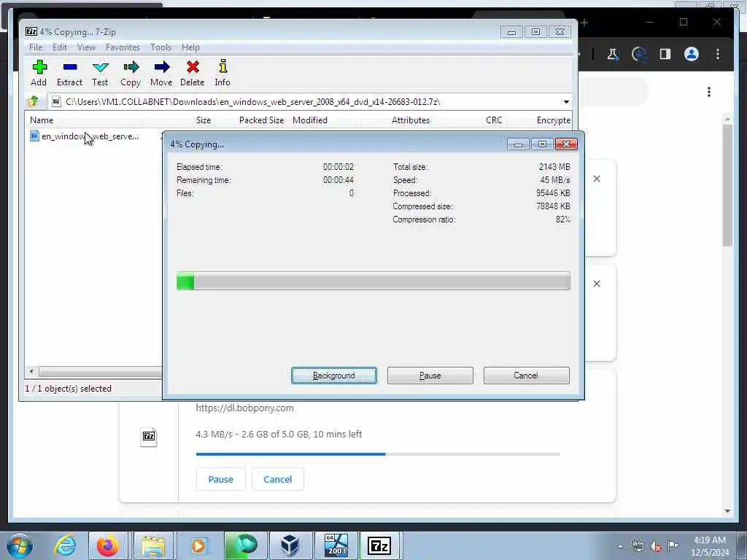Click the 2003 x64 taskbar icon
This screenshot has width=747, height=560.
click(336, 545)
